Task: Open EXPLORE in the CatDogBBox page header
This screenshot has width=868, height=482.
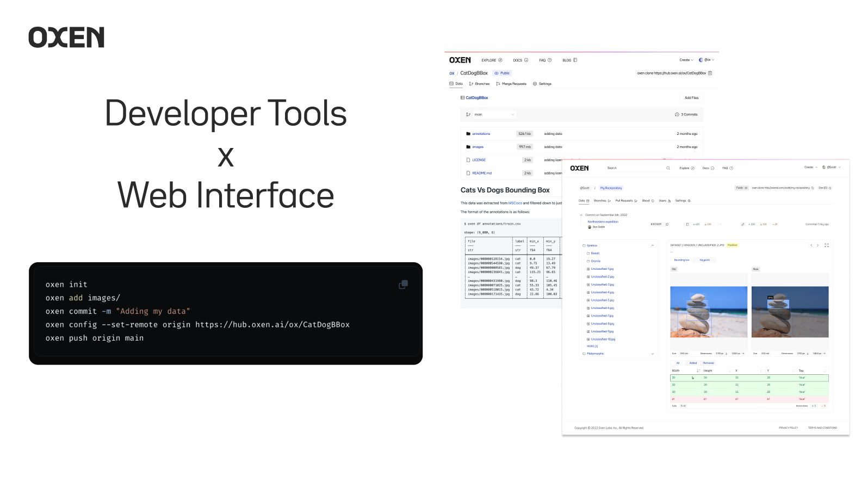Action: [492, 60]
